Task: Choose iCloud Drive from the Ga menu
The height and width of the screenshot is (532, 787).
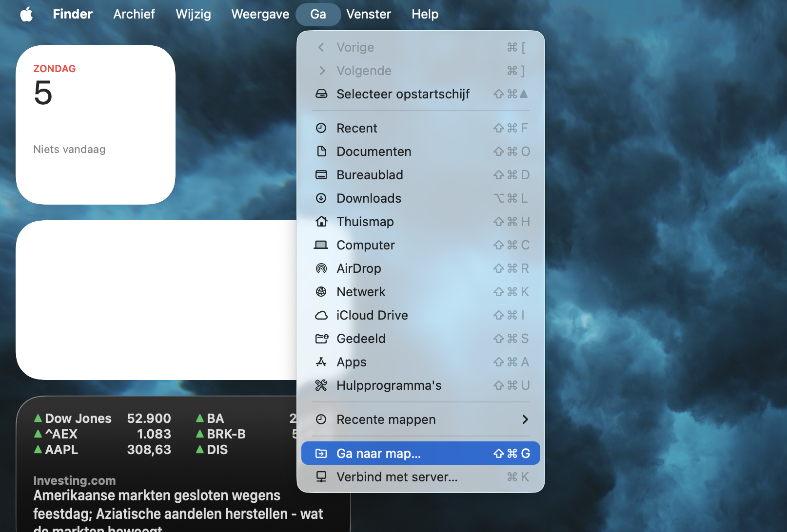Action: coord(421,315)
